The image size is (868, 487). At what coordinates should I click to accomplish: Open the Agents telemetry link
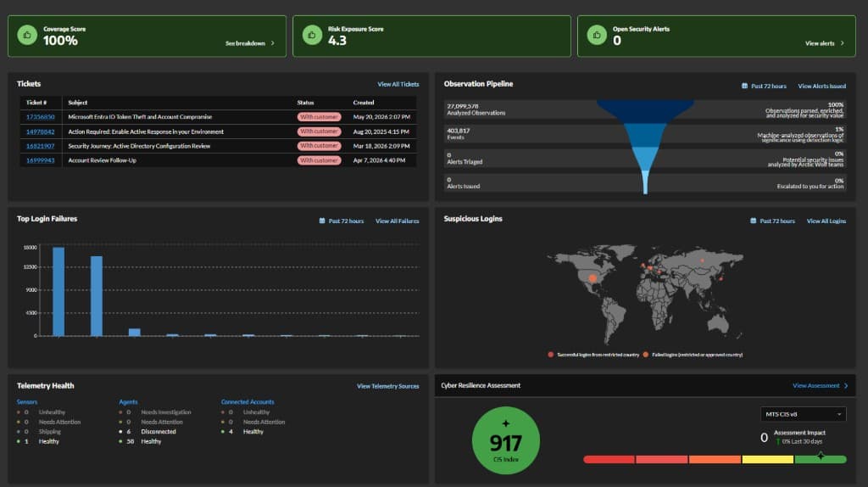(x=129, y=401)
